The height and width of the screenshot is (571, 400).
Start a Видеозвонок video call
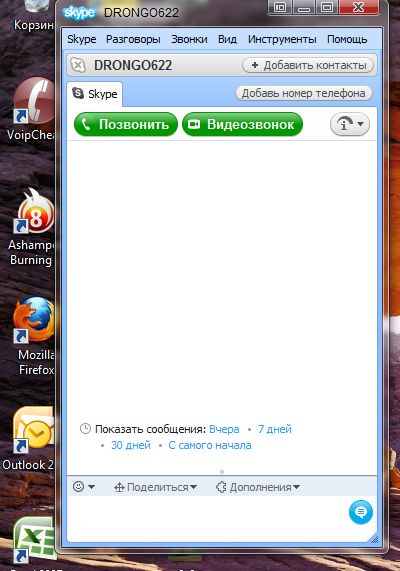point(242,124)
